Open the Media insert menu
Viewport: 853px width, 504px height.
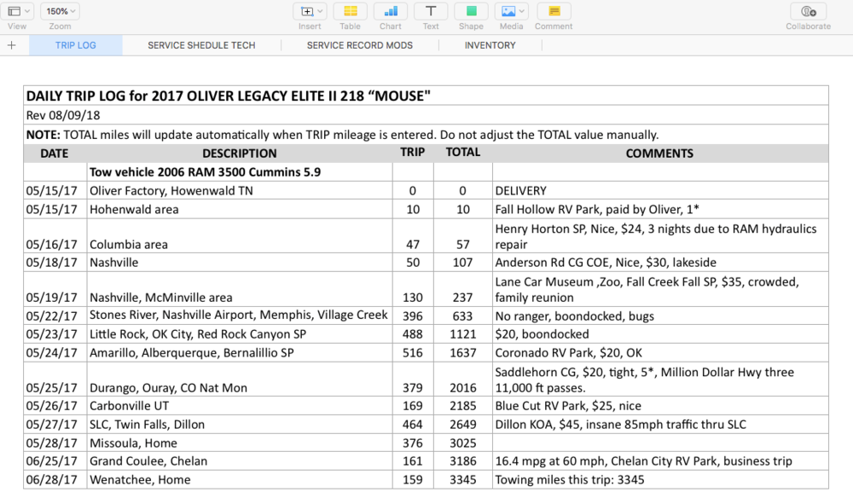511,11
